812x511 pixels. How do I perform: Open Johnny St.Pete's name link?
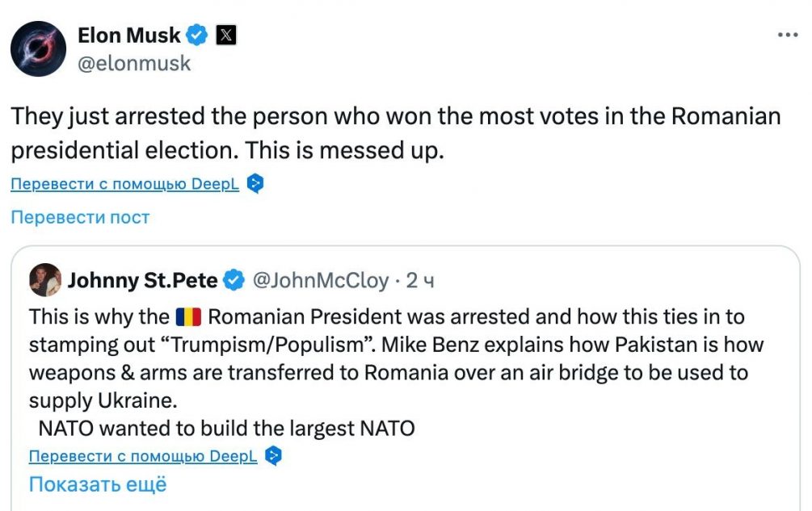coord(142,280)
